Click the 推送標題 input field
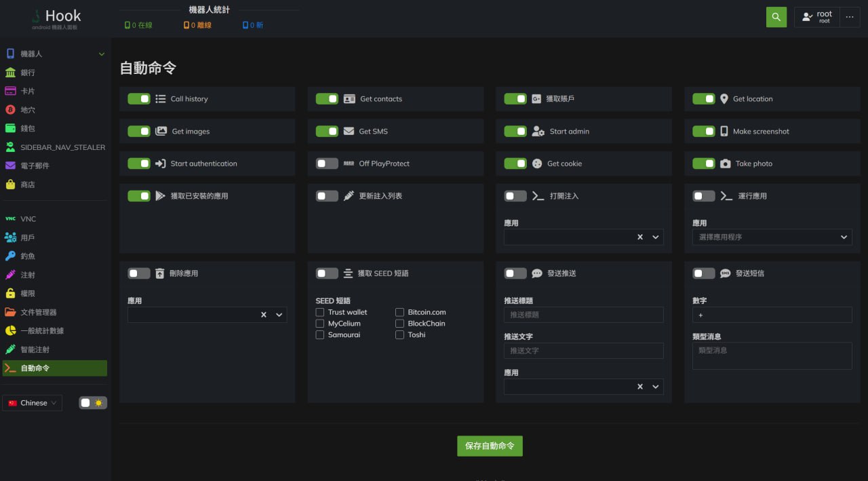 [x=583, y=315]
